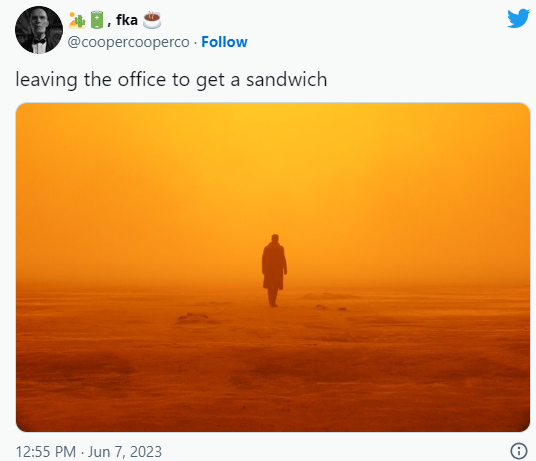
Task: Click the bright yellow sky in image
Action: pyautogui.click(x=273, y=137)
